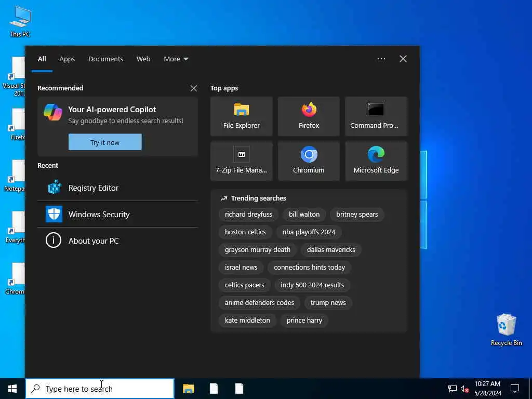
Task: Open the three-dots options menu
Action: (x=381, y=59)
